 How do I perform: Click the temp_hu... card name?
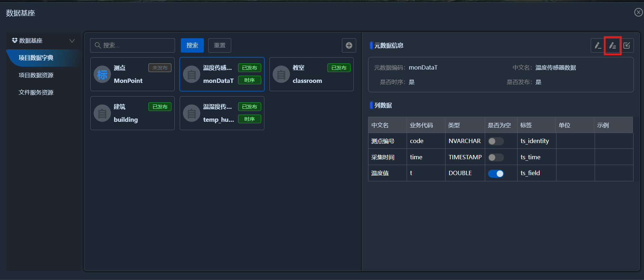pyautogui.click(x=218, y=120)
